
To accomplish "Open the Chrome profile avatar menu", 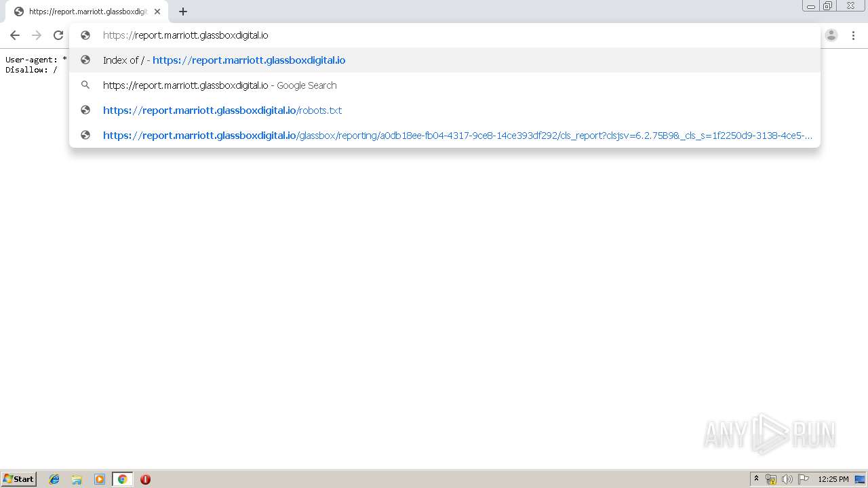I will pos(831,35).
